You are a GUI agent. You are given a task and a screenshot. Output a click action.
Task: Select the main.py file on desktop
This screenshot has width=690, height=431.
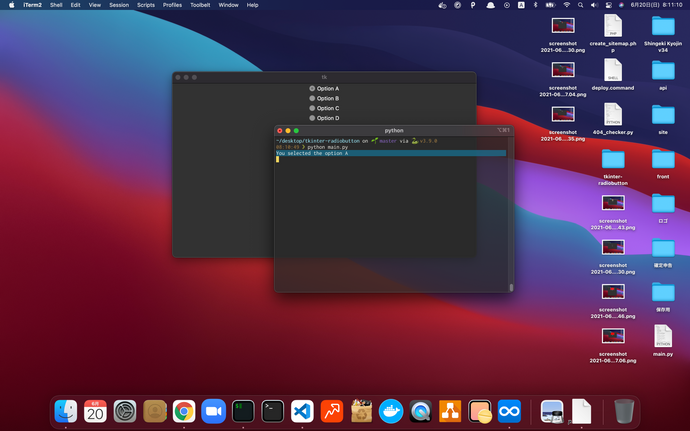663,337
